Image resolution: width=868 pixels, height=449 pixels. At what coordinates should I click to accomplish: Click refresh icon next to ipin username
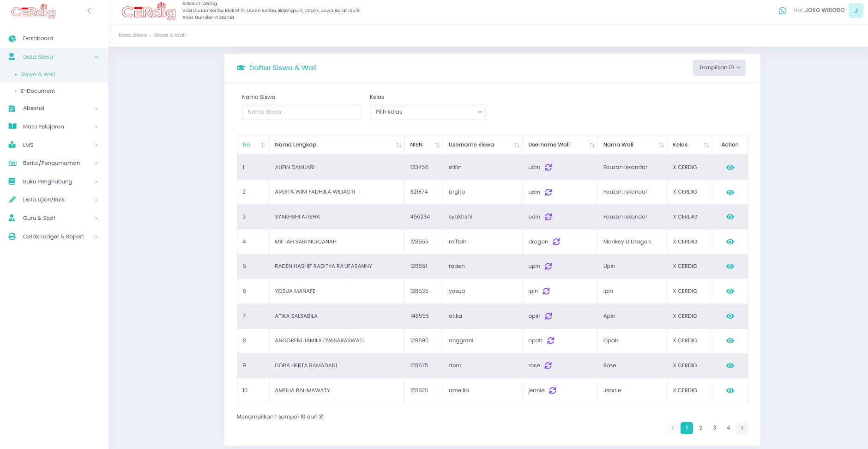546,291
